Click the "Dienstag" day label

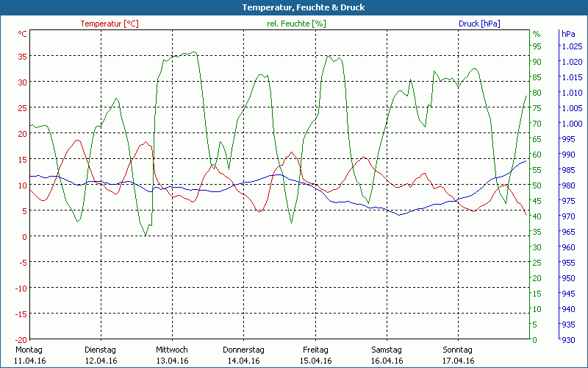pyautogui.click(x=100, y=350)
